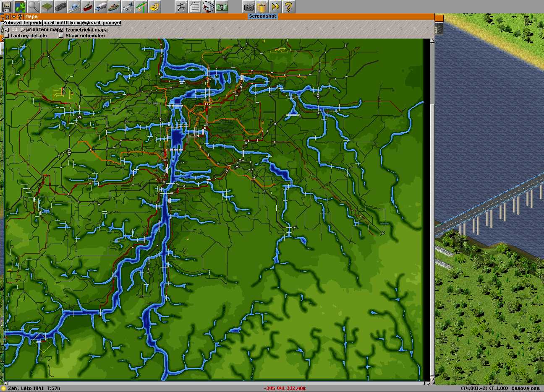Open the mailbox messages icon
The width and height of the screenshot is (544, 392).
pos(208,7)
